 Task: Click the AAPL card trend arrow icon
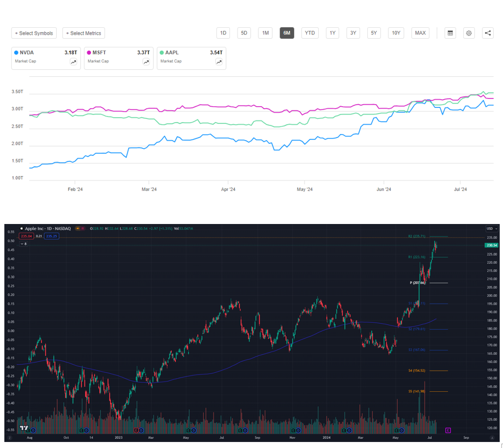click(x=219, y=62)
